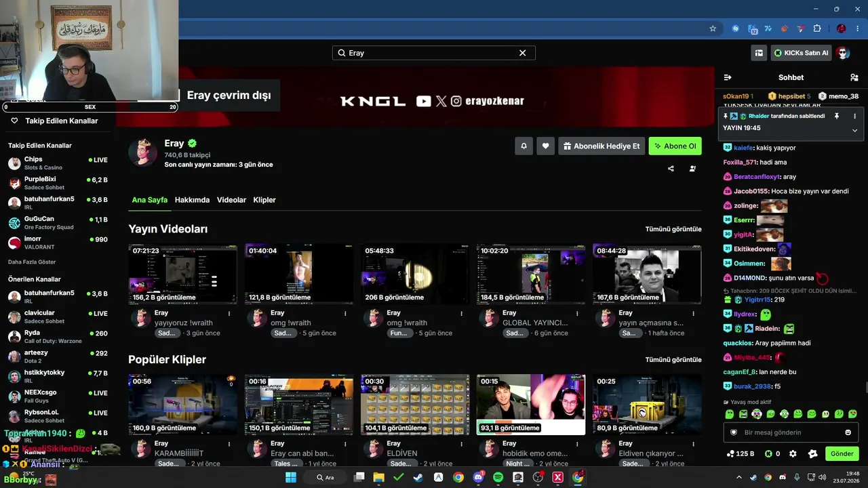Open the 10:02:20 stream video thumbnail
This screenshot has width=868, height=488.
pyautogui.click(x=531, y=274)
